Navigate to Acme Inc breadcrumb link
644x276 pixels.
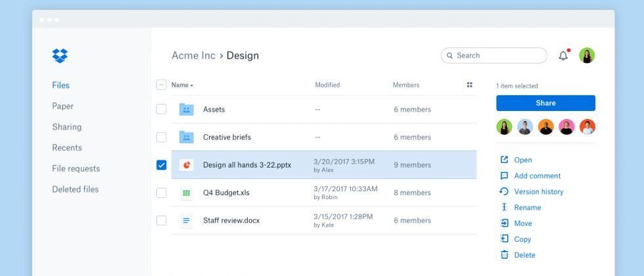[x=193, y=56]
